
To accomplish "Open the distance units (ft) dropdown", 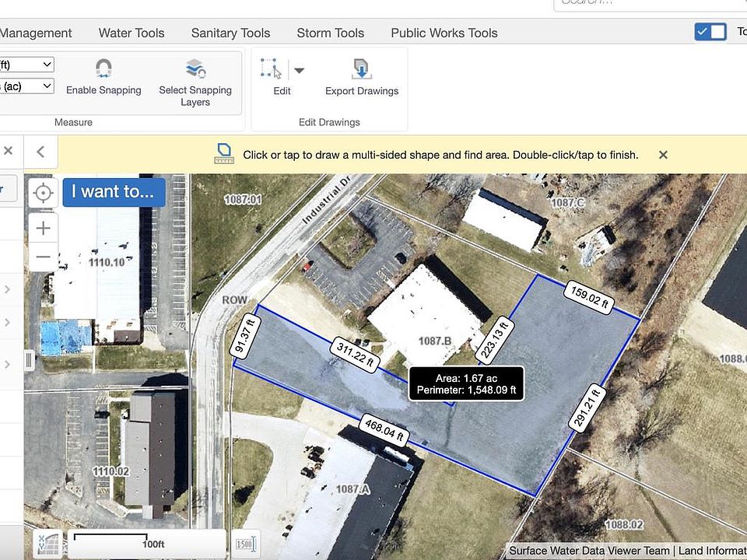I will click(26, 65).
